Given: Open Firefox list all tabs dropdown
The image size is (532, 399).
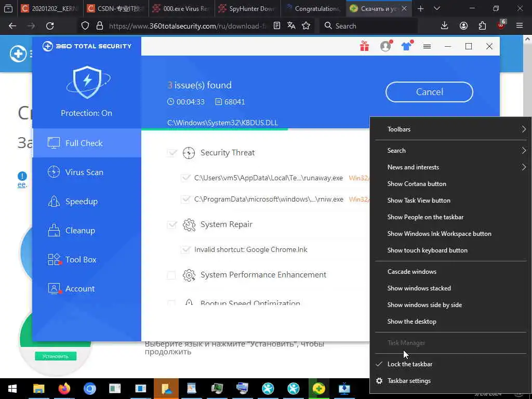Looking at the screenshot, I should 437,8.
